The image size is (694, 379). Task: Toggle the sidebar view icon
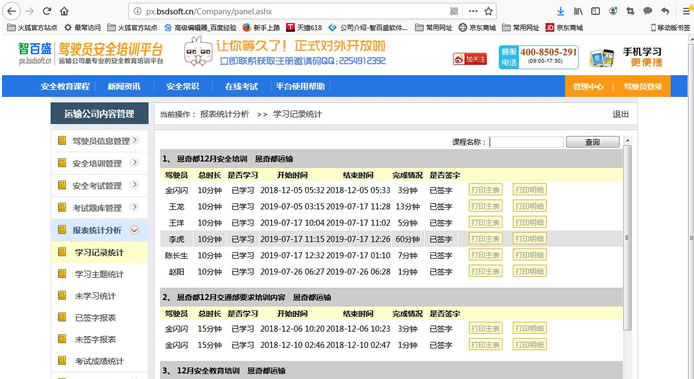[x=595, y=11]
